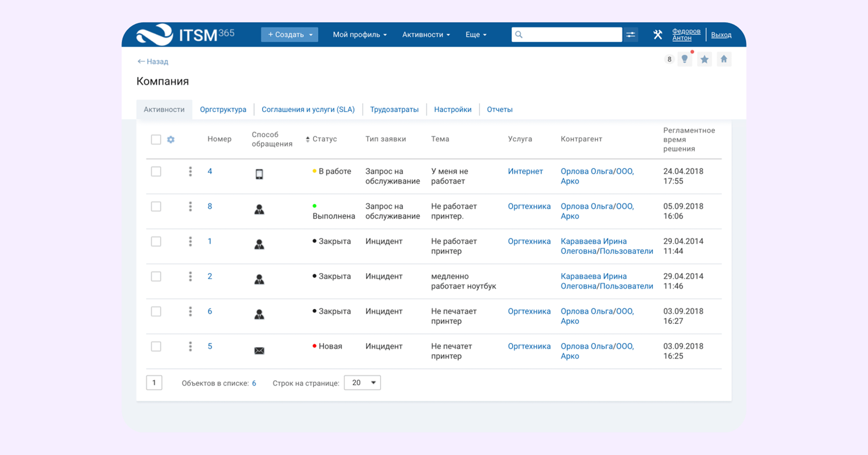Viewport: 868px width, 455px height.
Task: Open three-dot menu for request 4
Action: point(190,172)
